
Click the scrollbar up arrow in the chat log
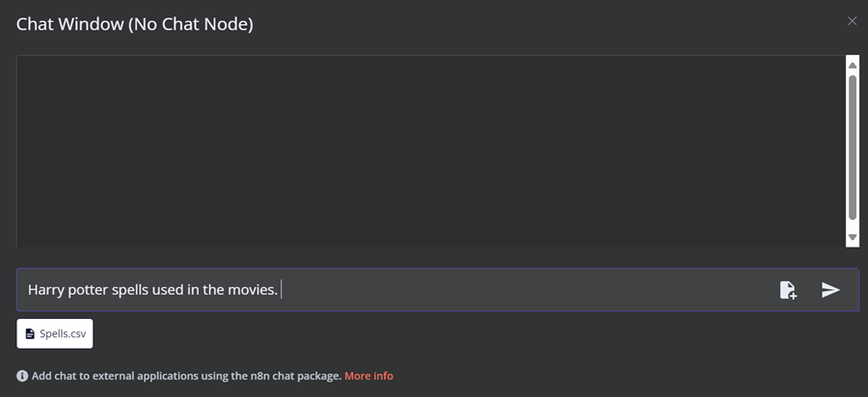853,66
